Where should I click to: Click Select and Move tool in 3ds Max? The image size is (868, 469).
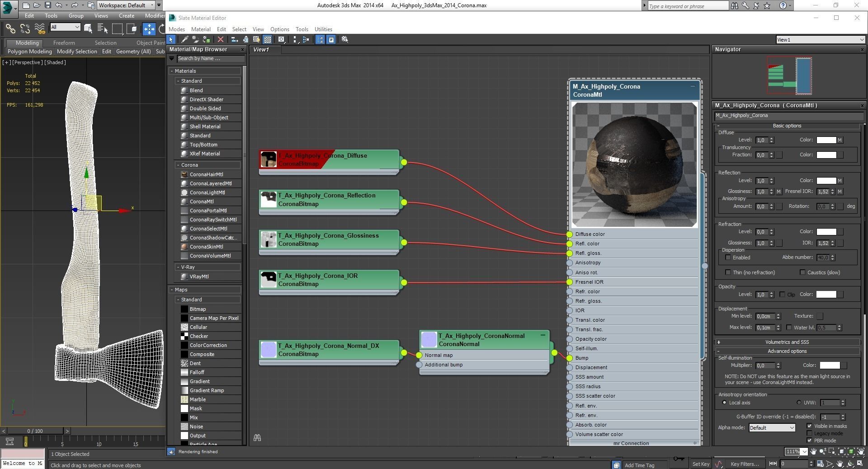(x=149, y=29)
